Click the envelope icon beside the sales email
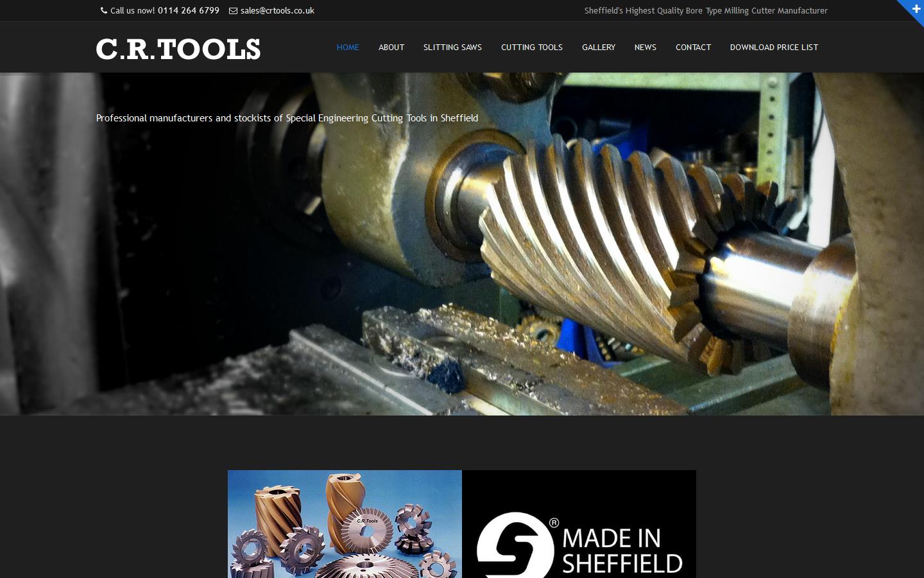 click(234, 11)
